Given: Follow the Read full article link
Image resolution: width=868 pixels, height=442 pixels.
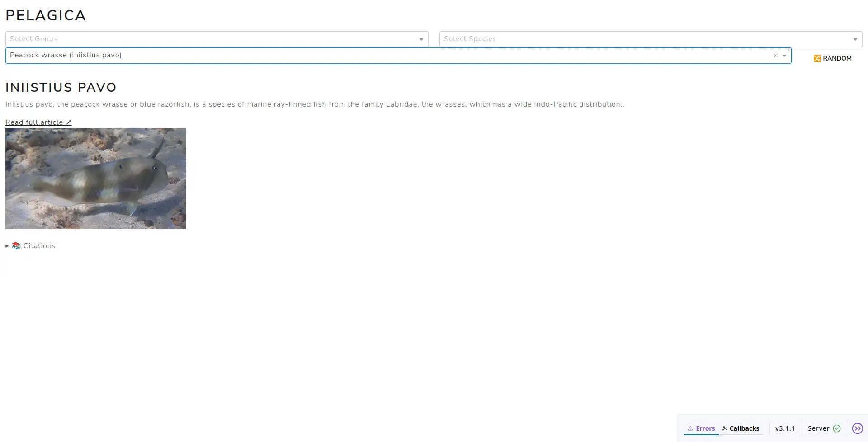Looking at the screenshot, I should (34, 122).
